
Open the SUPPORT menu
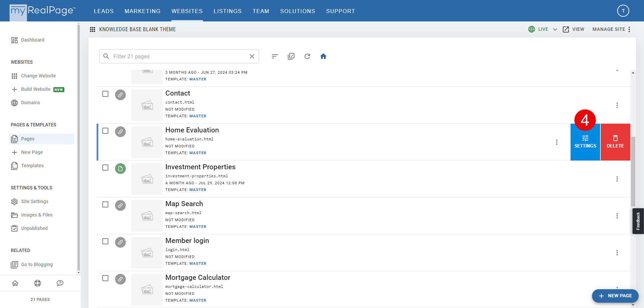coord(340,11)
